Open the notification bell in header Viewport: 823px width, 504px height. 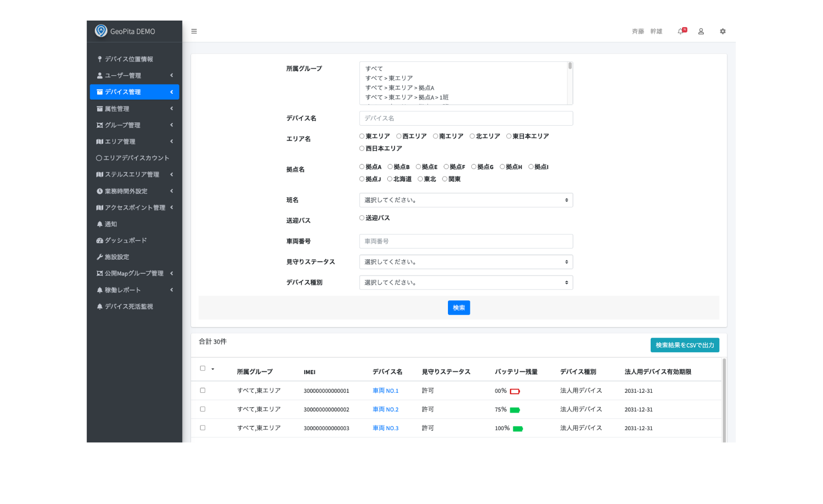(681, 31)
